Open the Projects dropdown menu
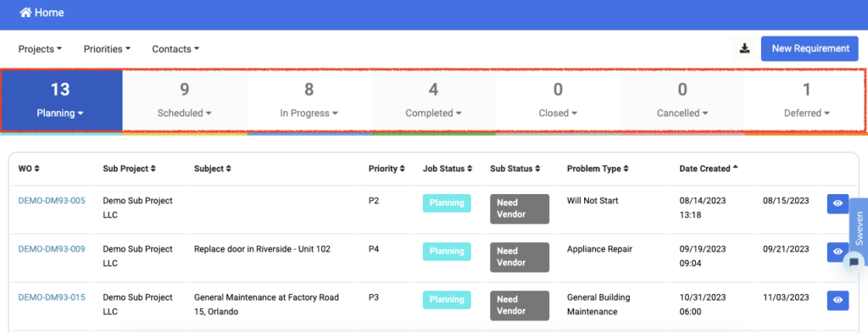The height and width of the screenshot is (333, 868). [x=40, y=48]
